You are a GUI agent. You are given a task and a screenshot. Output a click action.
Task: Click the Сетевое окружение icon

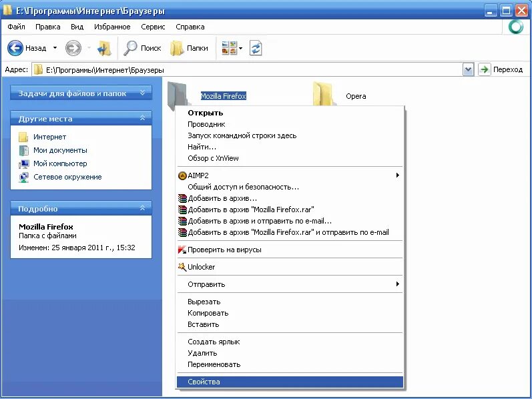(x=23, y=177)
